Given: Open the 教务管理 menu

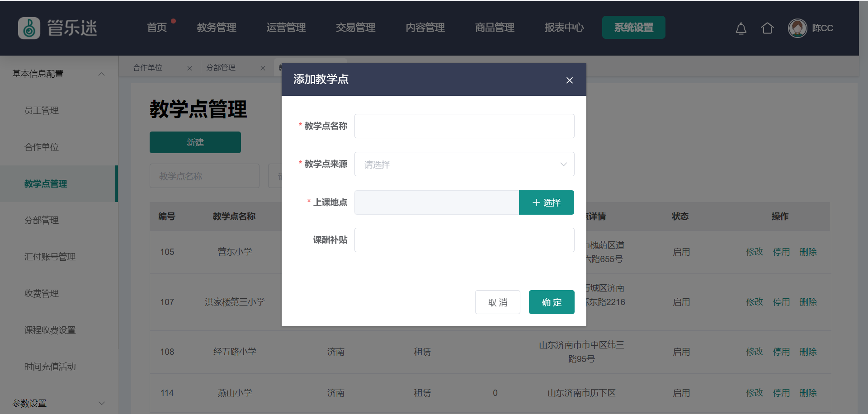Looking at the screenshot, I should coord(217,28).
